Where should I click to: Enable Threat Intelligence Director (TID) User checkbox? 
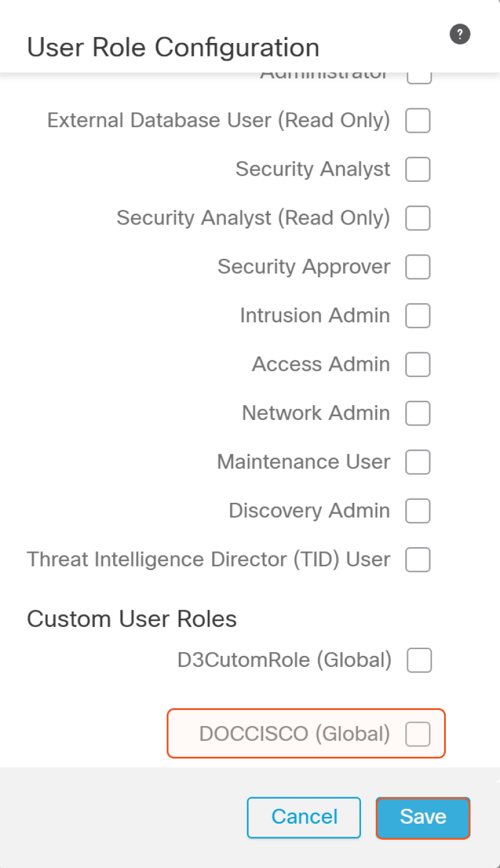pyautogui.click(x=418, y=560)
